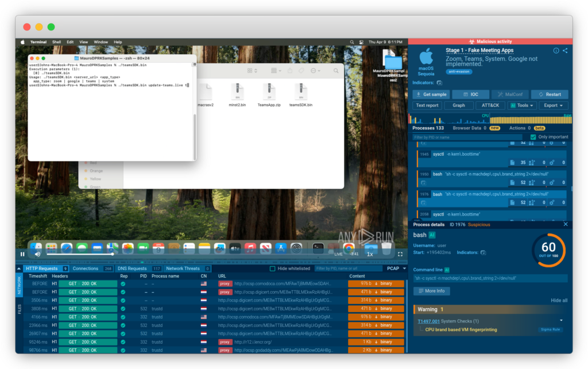This screenshot has height=369, width=588.
Task: Collapse the T1497.001 System Checks entry
Action: coord(561,321)
